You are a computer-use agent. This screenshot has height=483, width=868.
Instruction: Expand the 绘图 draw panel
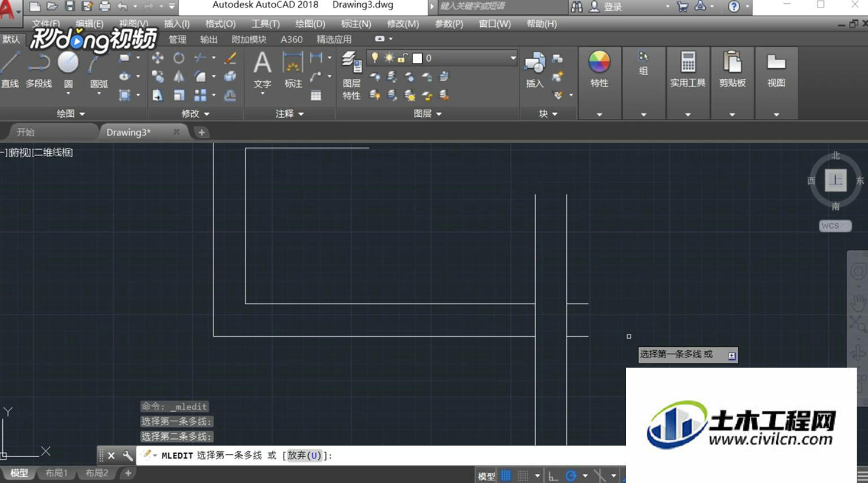click(71, 114)
